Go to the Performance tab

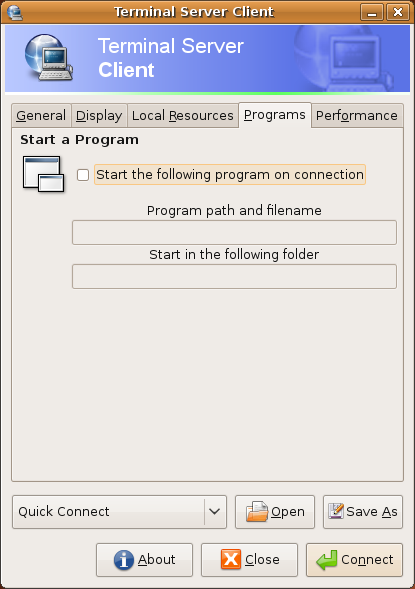[357, 116]
